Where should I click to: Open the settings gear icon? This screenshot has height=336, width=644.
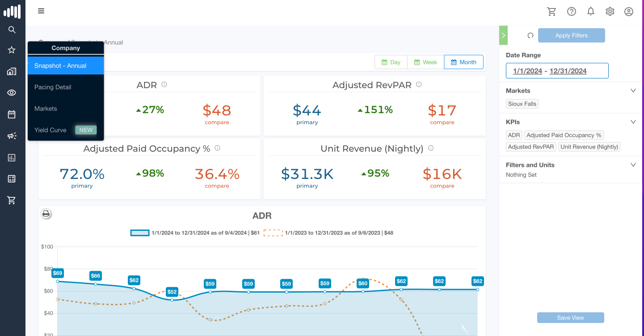(x=610, y=12)
